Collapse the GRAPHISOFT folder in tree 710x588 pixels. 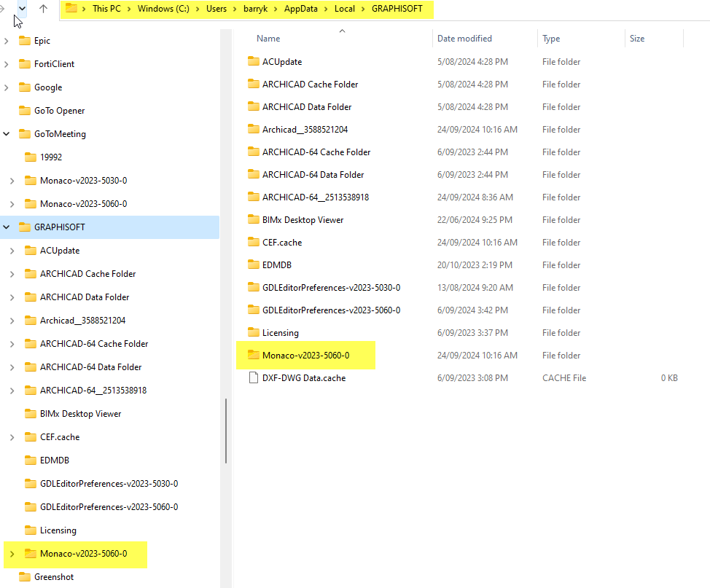7,227
